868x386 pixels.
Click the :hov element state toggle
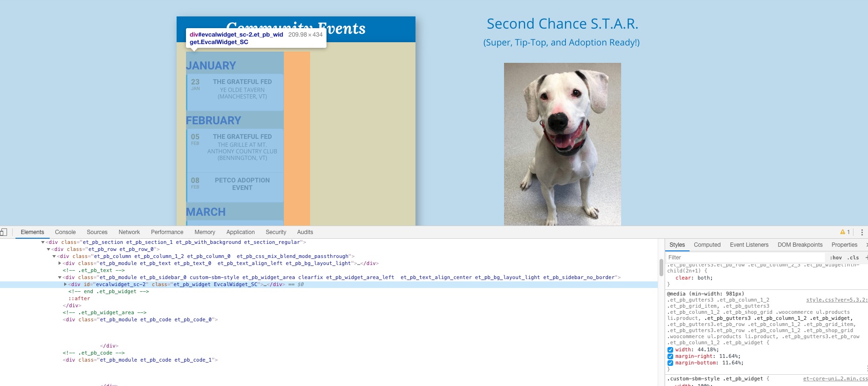[836, 257]
